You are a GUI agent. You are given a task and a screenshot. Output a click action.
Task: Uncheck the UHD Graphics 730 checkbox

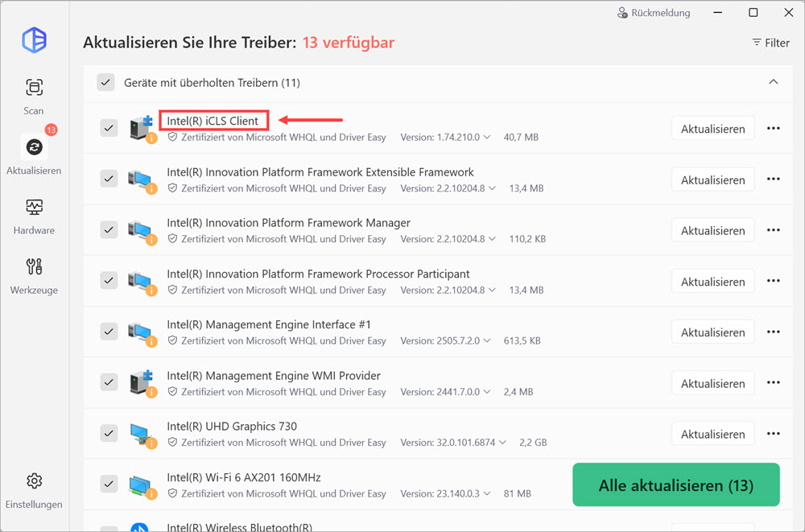pos(109,433)
